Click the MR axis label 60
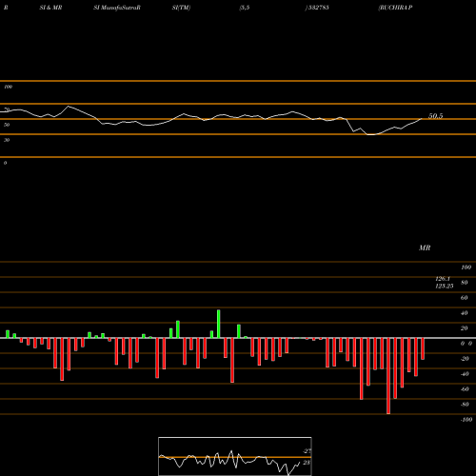 [465, 298]
